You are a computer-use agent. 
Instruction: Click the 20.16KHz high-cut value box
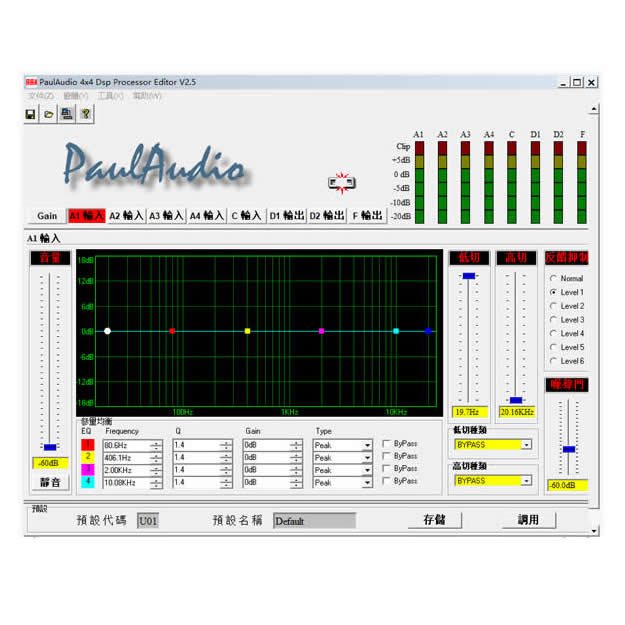[x=517, y=412]
